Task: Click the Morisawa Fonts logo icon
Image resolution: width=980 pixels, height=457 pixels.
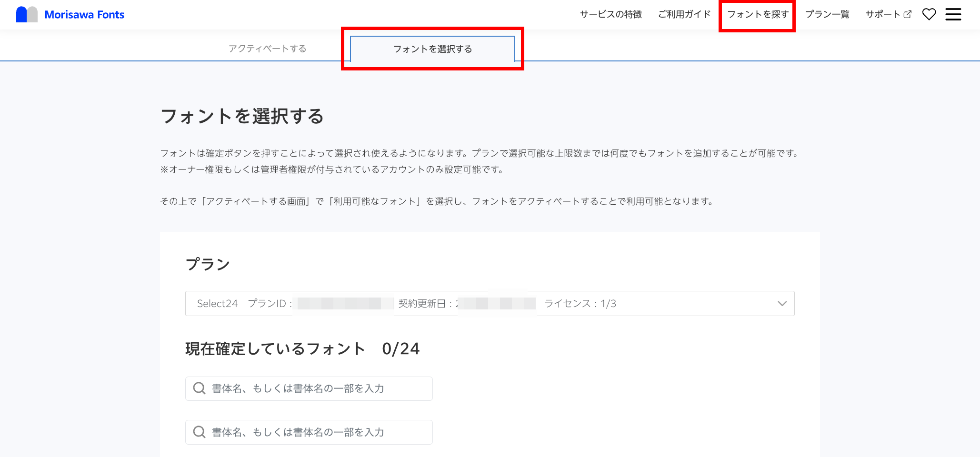Action: click(27, 14)
